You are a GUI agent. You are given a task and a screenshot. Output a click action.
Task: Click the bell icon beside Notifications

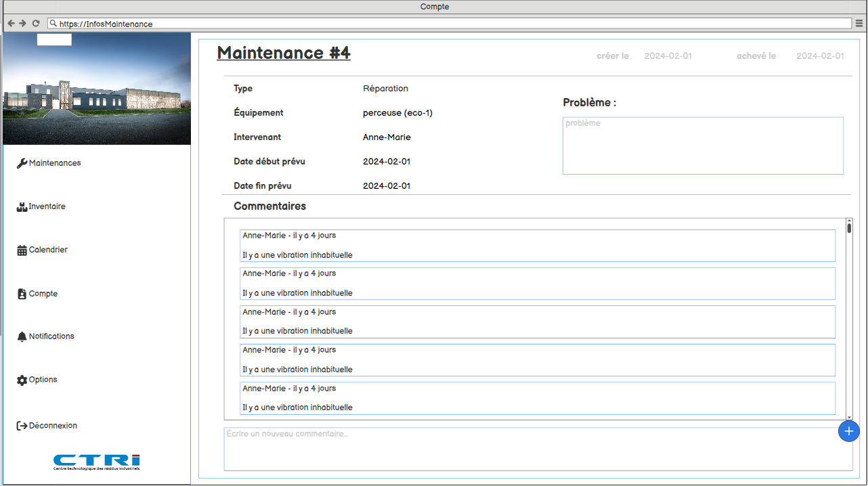click(x=22, y=336)
